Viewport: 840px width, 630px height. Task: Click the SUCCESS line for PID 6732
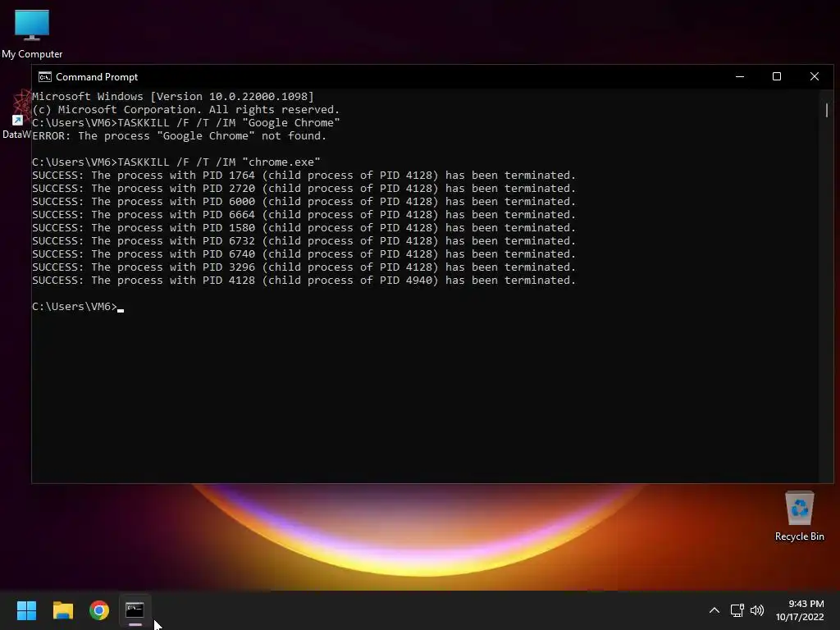[x=304, y=240]
